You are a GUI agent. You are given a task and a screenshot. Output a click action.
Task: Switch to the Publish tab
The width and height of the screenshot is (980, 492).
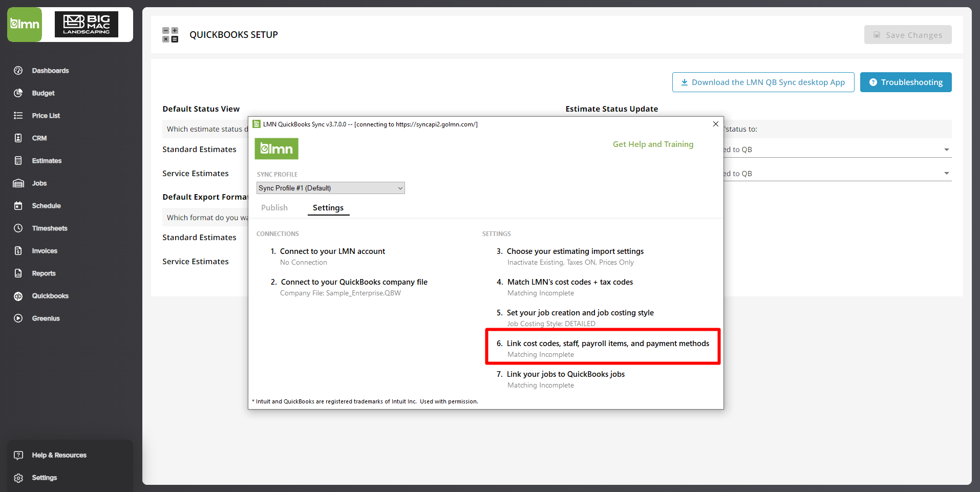pyautogui.click(x=274, y=208)
